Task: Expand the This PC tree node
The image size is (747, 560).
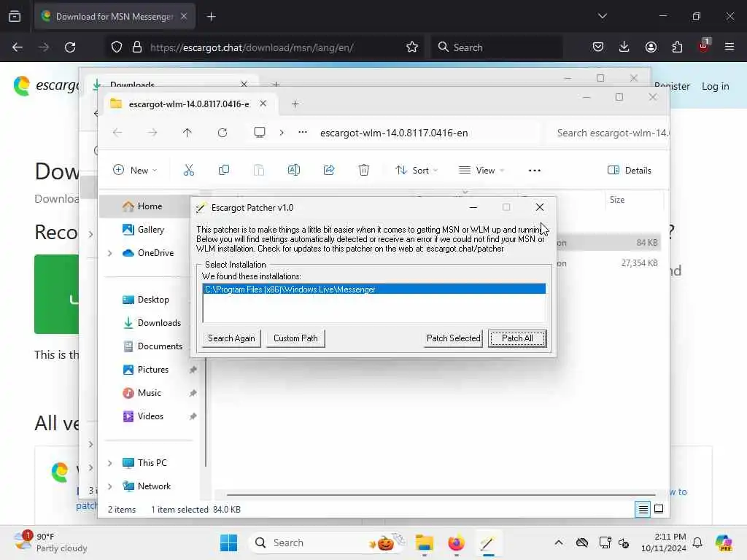Action: click(x=110, y=463)
